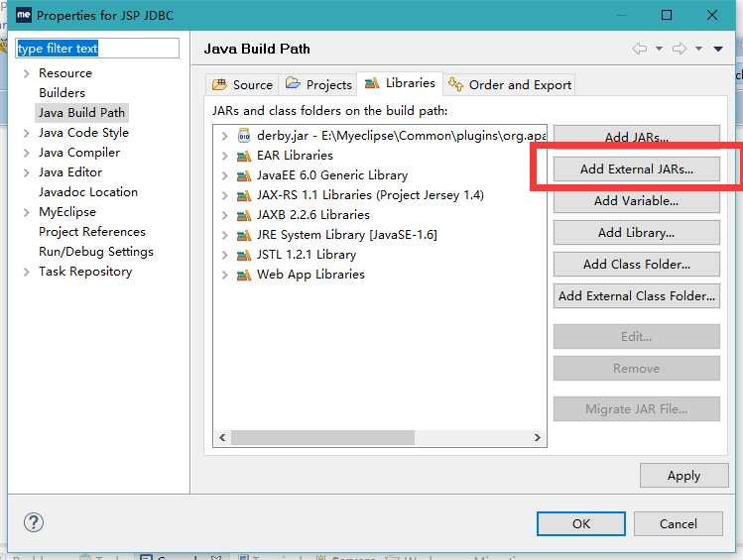Expand the Java Compiler node
Image resolution: width=743 pixels, height=560 pixels.
tap(27, 153)
